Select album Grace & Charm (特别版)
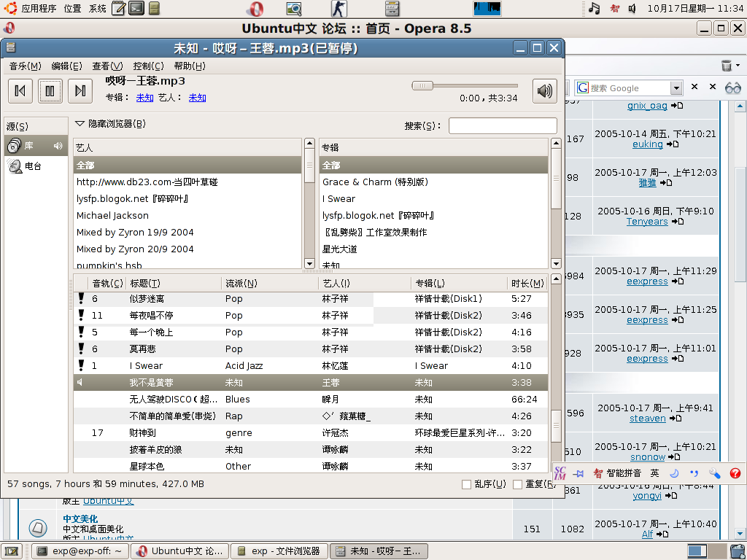Image resolution: width=747 pixels, height=560 pixels. coord(433,182)
